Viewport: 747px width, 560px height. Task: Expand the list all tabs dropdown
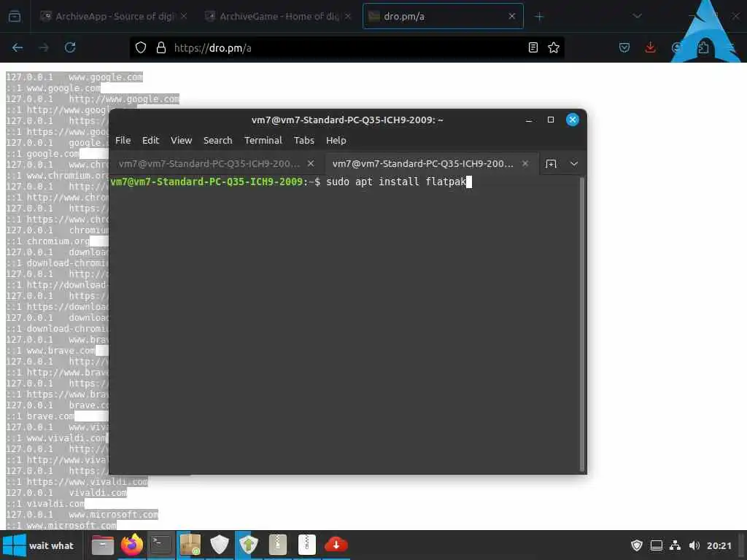point(637,16)
